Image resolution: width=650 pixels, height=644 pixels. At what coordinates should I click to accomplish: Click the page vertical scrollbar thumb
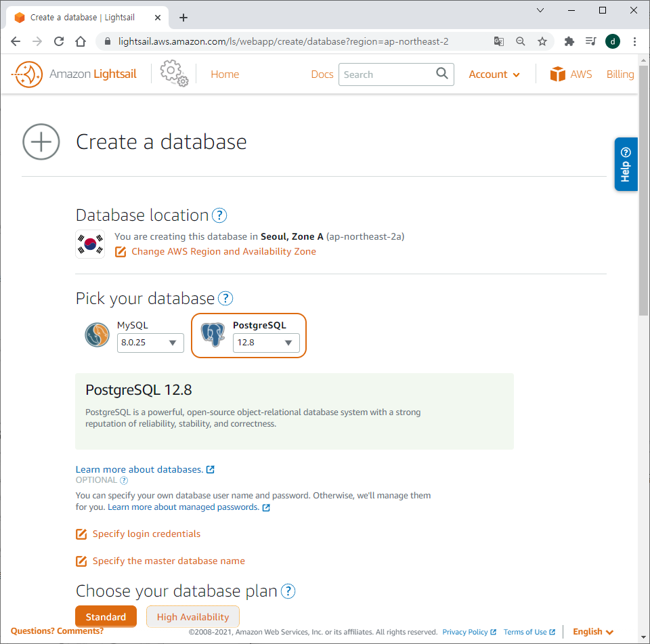(643, 190)
